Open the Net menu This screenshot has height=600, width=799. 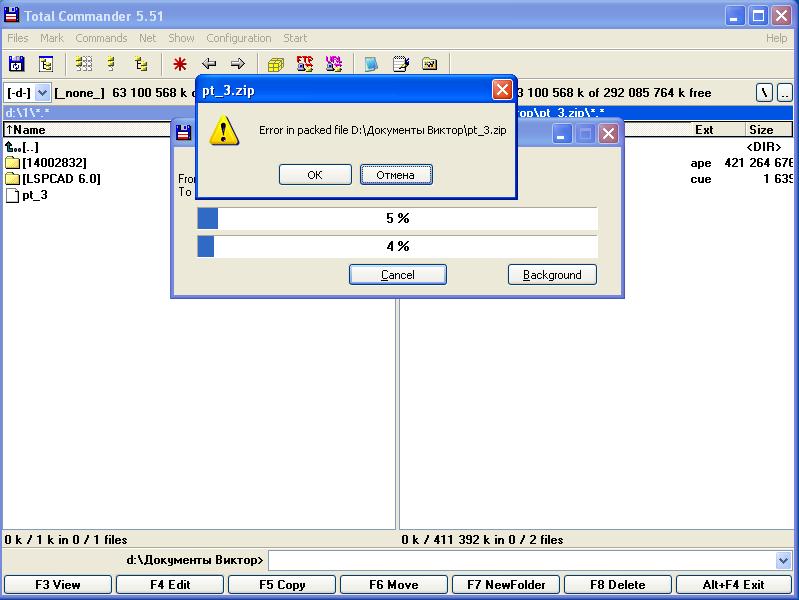pyautogui.click(x=148, y=38)
